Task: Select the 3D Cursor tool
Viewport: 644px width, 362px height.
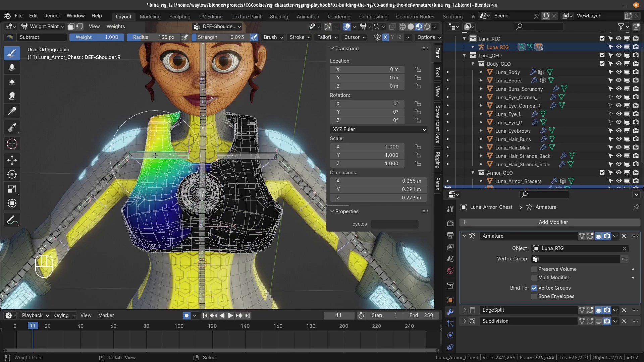Action: click(12, 144)
